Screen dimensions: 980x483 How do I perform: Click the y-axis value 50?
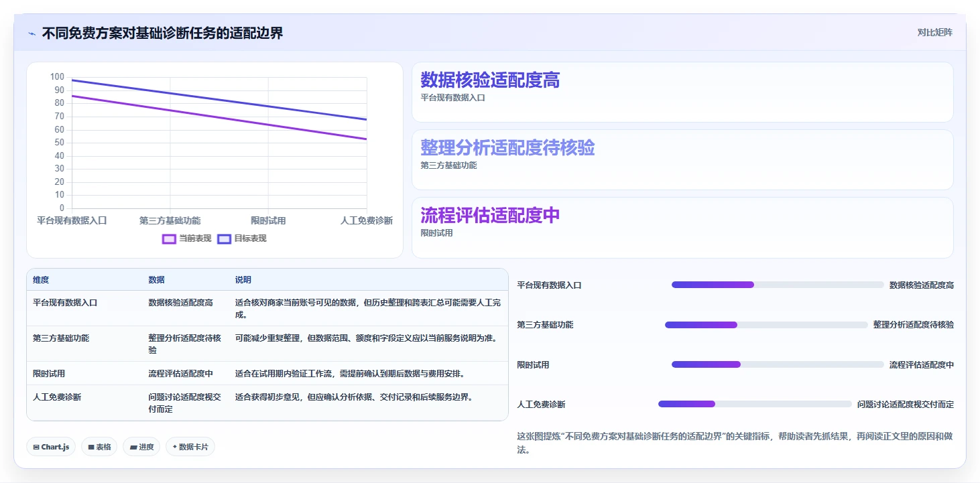[60, 143]
